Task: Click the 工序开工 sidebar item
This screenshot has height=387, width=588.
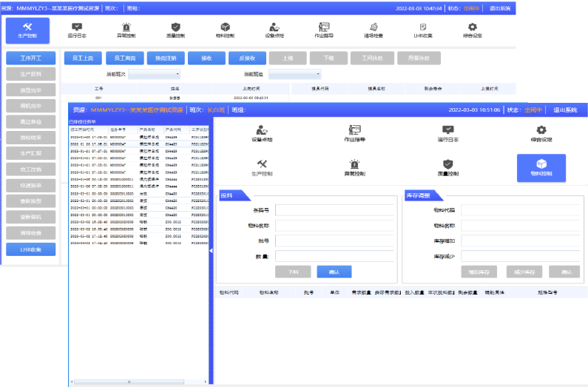Action: point(30,58)
